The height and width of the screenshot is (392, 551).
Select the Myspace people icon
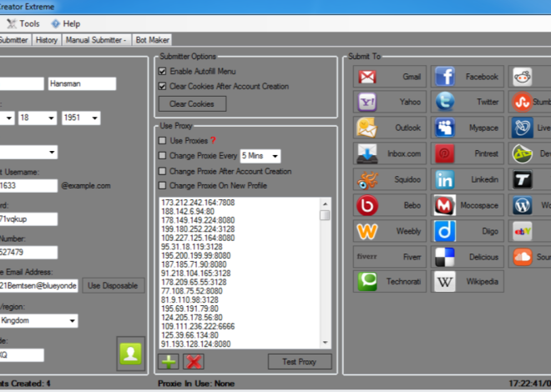point(445,128)
